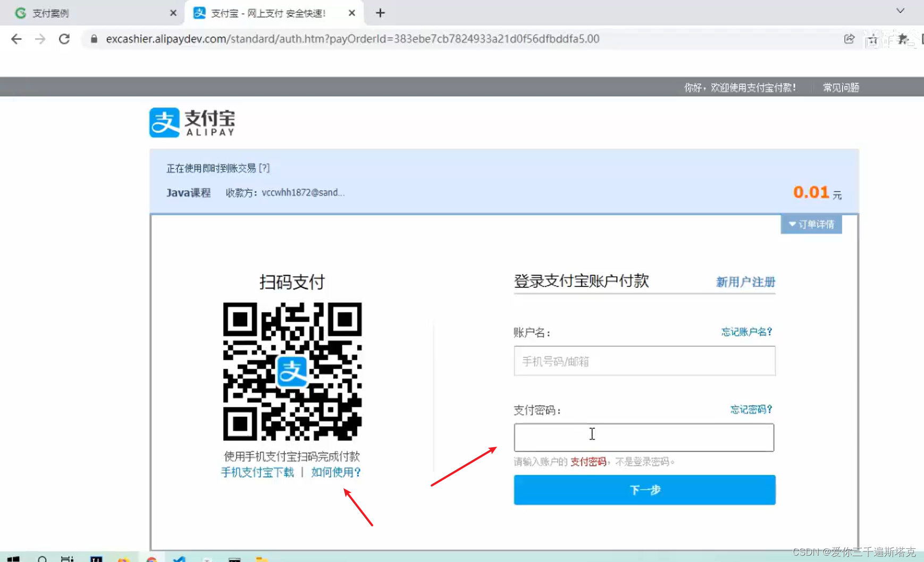
Task: Open the extensions puzzle icon
Action: click(903, 39)
